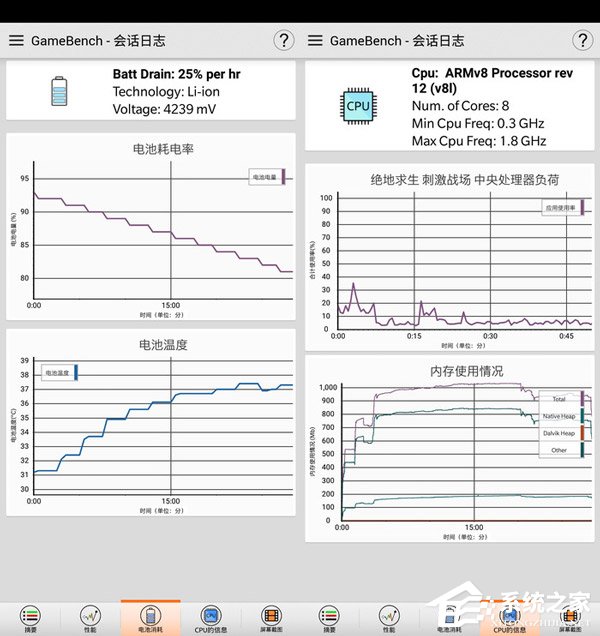
Task: Open 屏幕截图 tab on battery screen
Action: tap(270, 619)
